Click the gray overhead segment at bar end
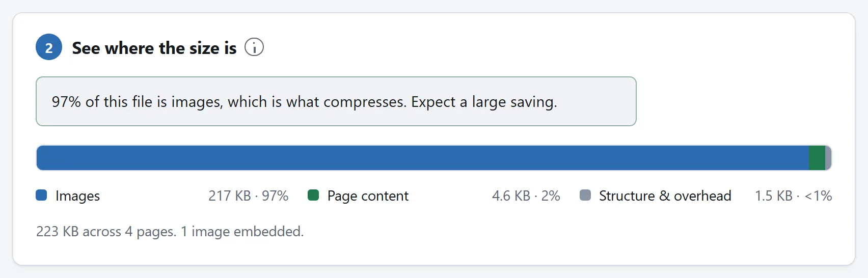Screen dimensions: 868x278 click(x=828, y=158)
